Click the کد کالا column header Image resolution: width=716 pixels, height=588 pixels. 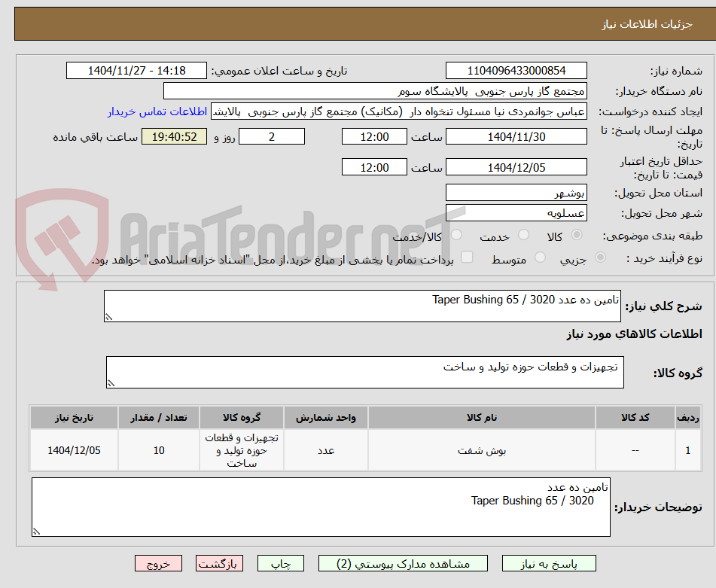pyautogui.click(x=635, y=418)
